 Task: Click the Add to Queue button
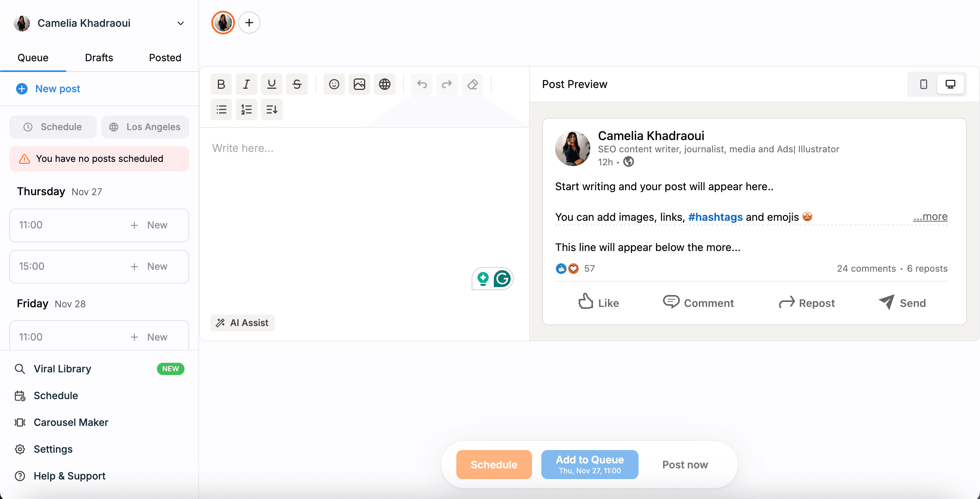point(590,464)
